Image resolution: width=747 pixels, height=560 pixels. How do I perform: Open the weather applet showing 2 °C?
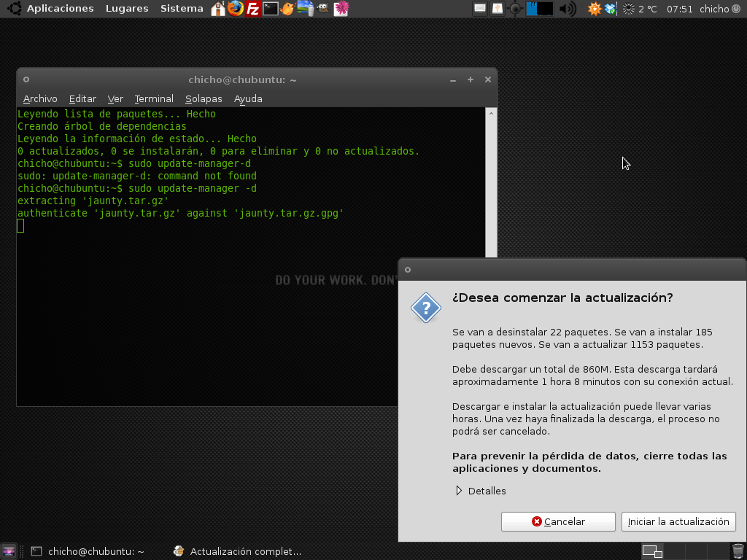[x=640, y=9]
